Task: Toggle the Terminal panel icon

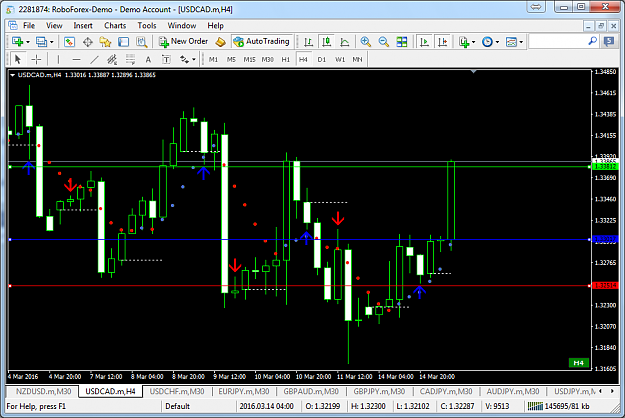Action: click(124, 41)
